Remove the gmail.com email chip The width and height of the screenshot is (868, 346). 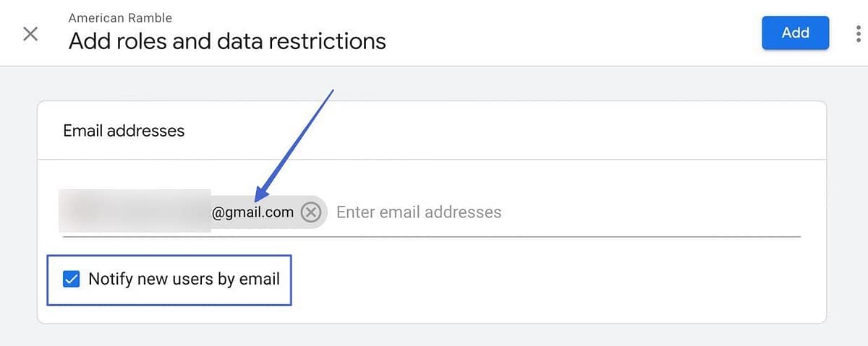coord(311,212)
